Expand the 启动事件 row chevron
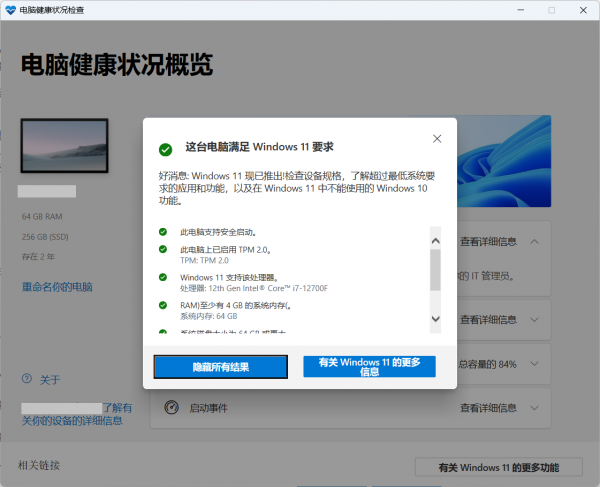 [535, 408]
